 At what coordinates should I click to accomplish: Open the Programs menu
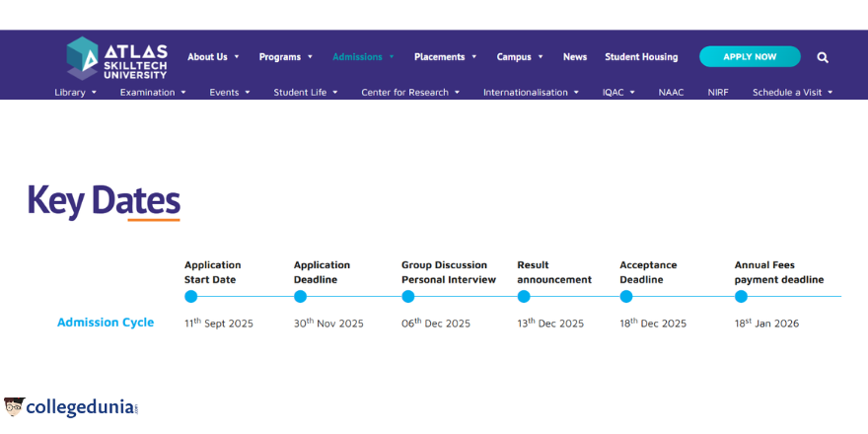click(x=280, y=56)
